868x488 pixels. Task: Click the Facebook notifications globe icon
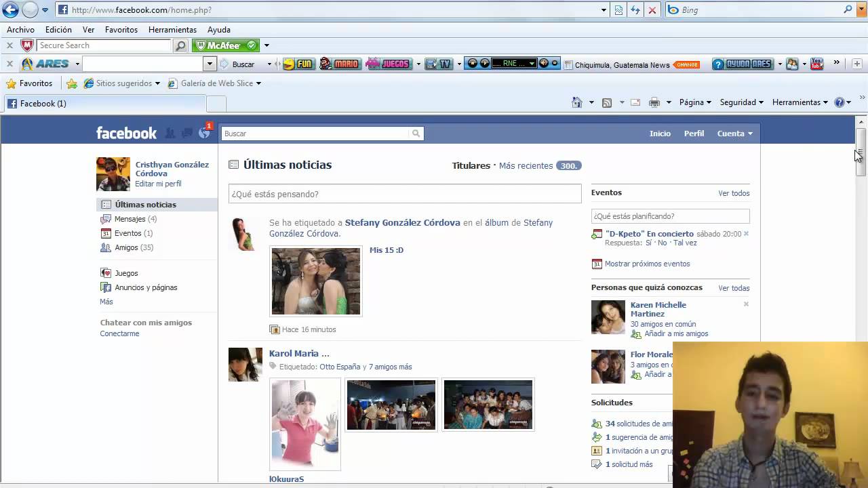click(204, 133)
